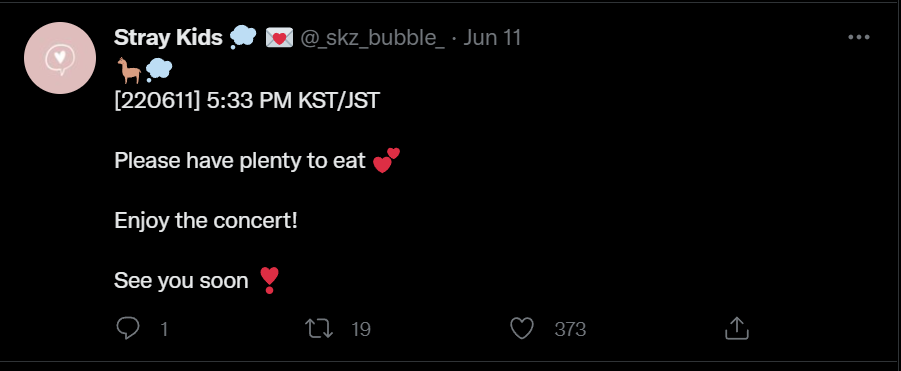Open the share icon for this tweet
The width and height of the screenshot is (901, 371).
737,329
